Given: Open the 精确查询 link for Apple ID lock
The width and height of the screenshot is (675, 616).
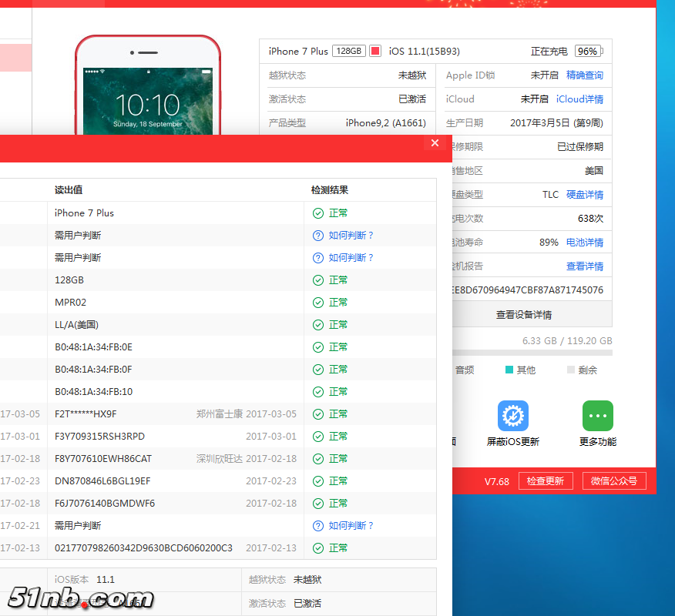Looking at the screenshot, I should (584, 75).
